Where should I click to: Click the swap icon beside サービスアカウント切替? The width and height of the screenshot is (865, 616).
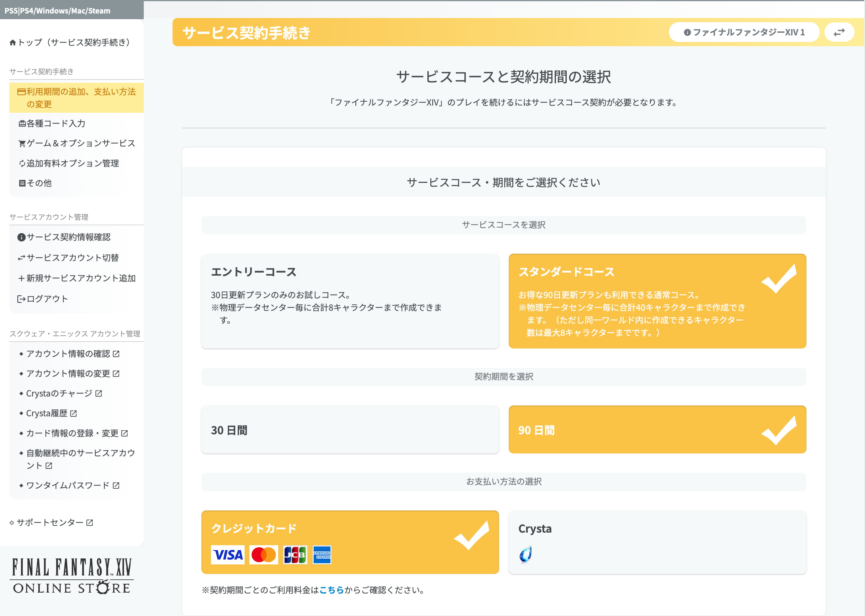[21, 258]
